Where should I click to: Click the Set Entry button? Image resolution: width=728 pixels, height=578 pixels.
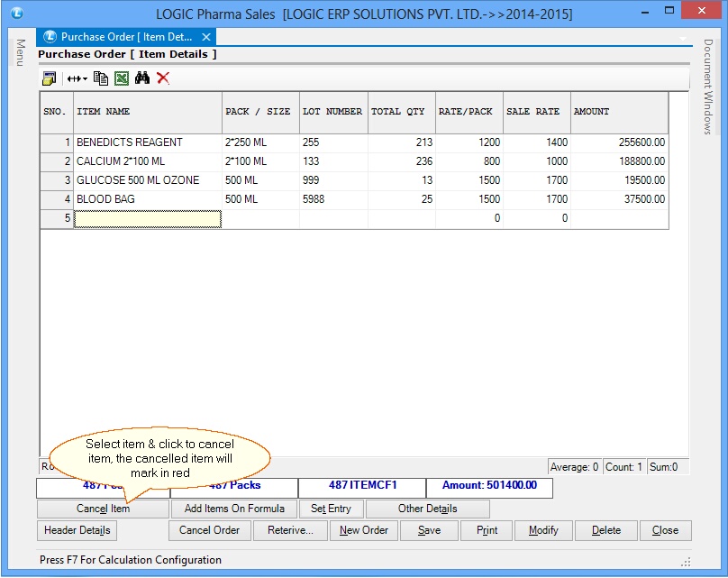pos(331,509)
